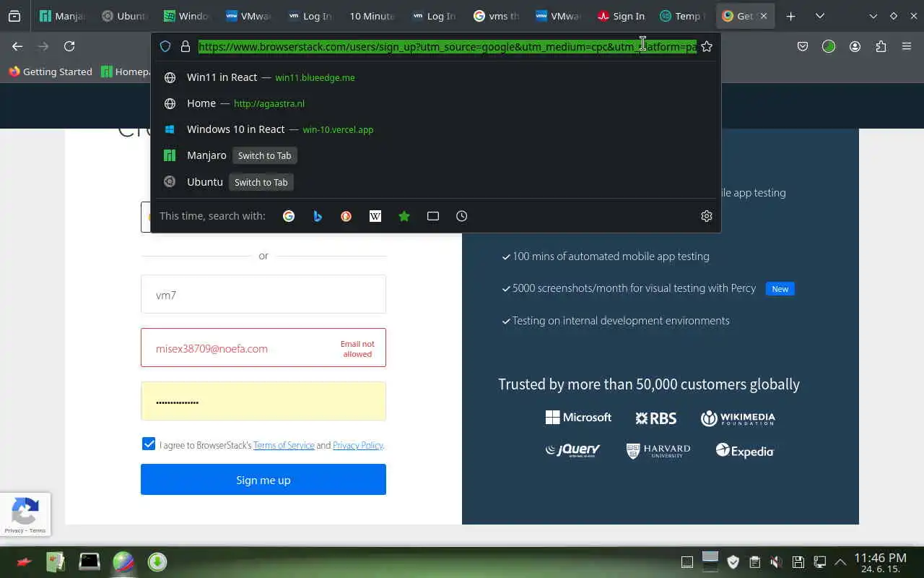
Task: Switch to the Ubuntu browser tab
Action: 124,16
